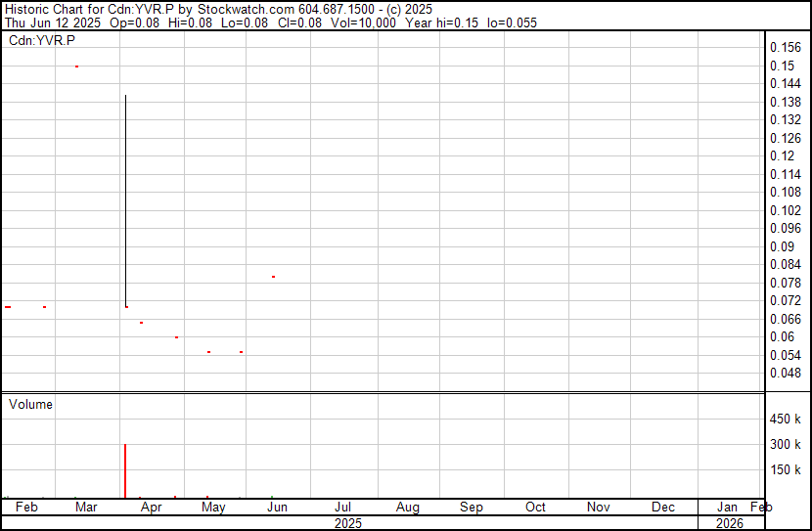This screenshot has width=812, height=531.
Task: Click the Mar month axis label
Action: click(86, 508)
